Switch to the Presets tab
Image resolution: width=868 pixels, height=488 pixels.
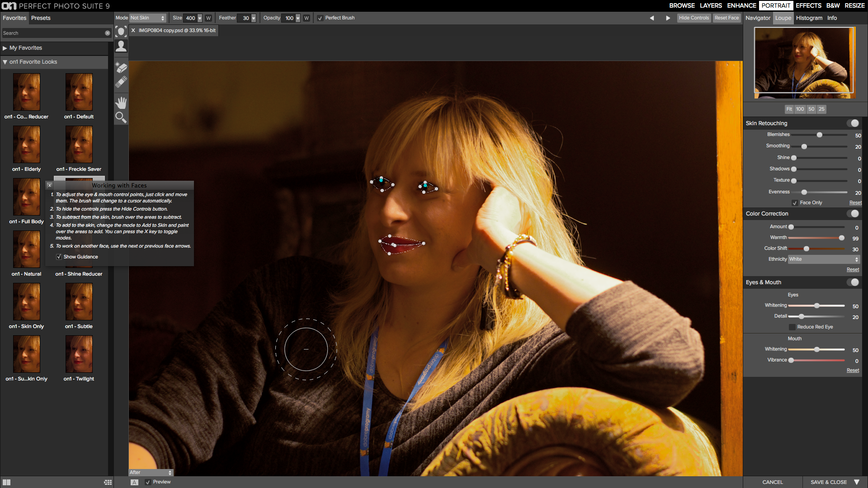pos(41,18)
